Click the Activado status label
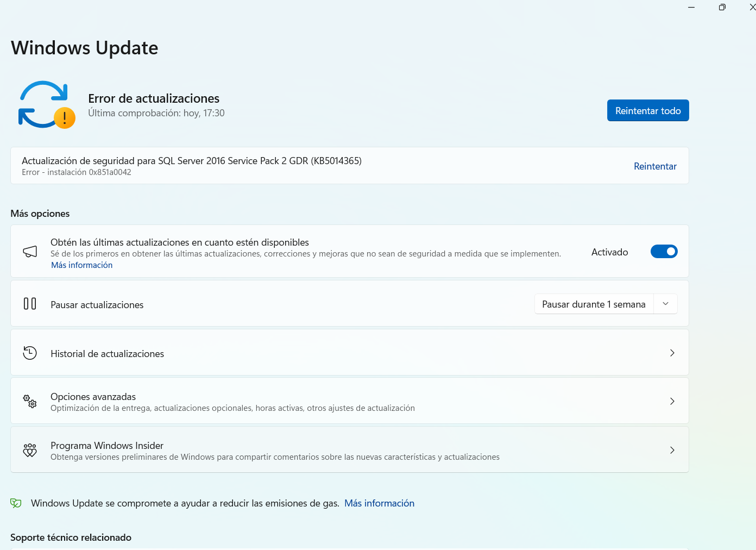The width and height of the screenshot is (756, 550). [610, 252]
